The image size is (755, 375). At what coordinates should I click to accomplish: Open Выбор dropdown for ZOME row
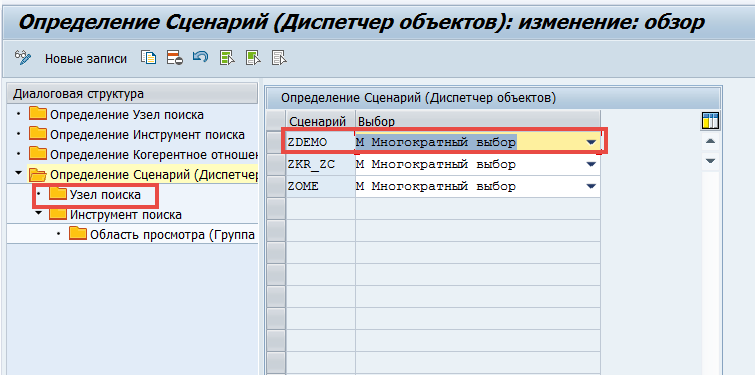pos(592,186)
